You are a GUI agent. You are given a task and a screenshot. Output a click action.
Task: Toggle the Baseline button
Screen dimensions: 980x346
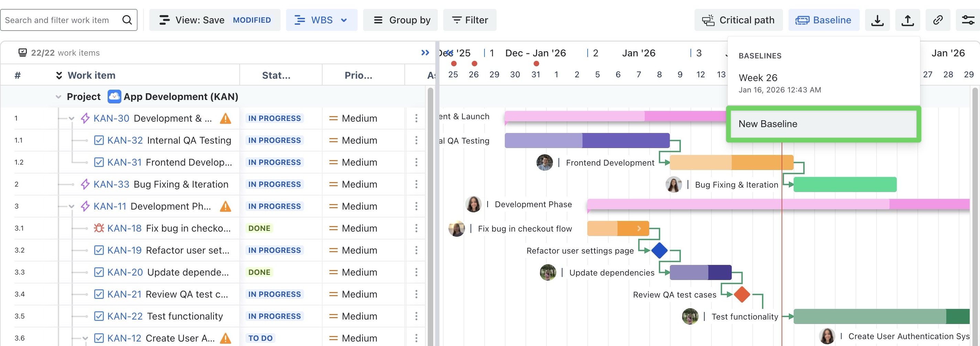(824, 20)
